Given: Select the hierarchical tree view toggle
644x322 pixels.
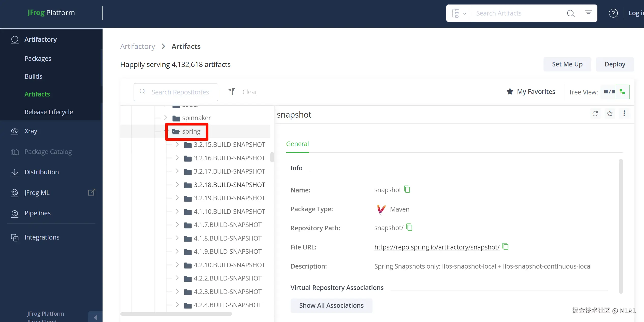Looking at the screenshot, I should (x=622, y=92).
